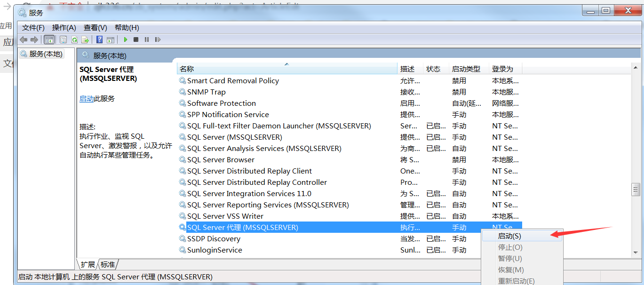
Task: Click the Smart Card Removal Policy service name
Action: [233, 81]
